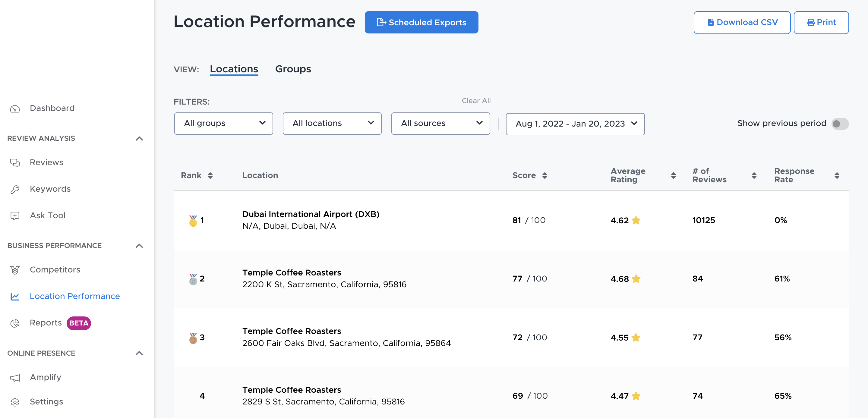This screenshot has height=418, width=868.
Task: Click the 72 / 100 score value
Action: tap(529, 337)
